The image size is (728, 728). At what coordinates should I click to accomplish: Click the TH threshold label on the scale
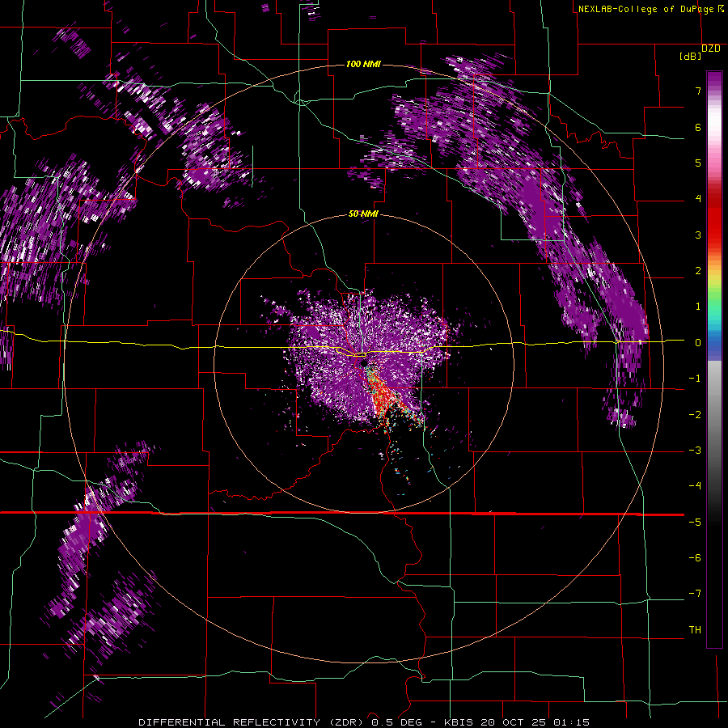pyautogui.click(x=695, y=630)
